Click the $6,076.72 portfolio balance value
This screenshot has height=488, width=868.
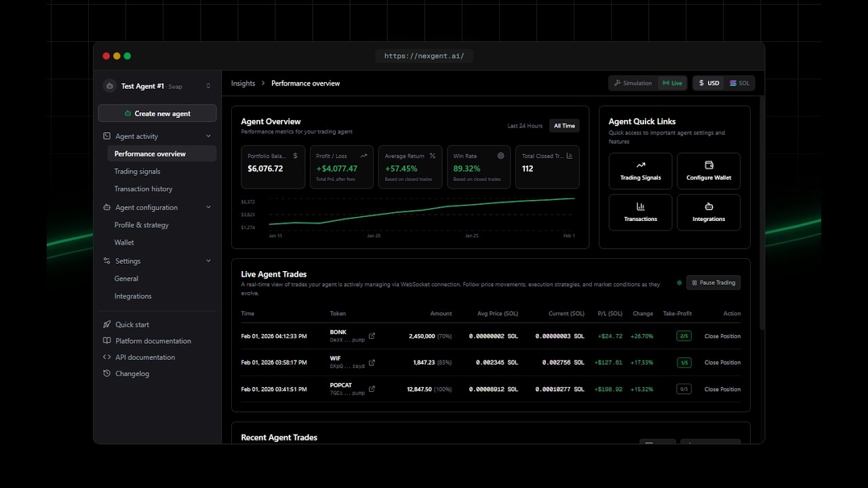pos(265,169)
